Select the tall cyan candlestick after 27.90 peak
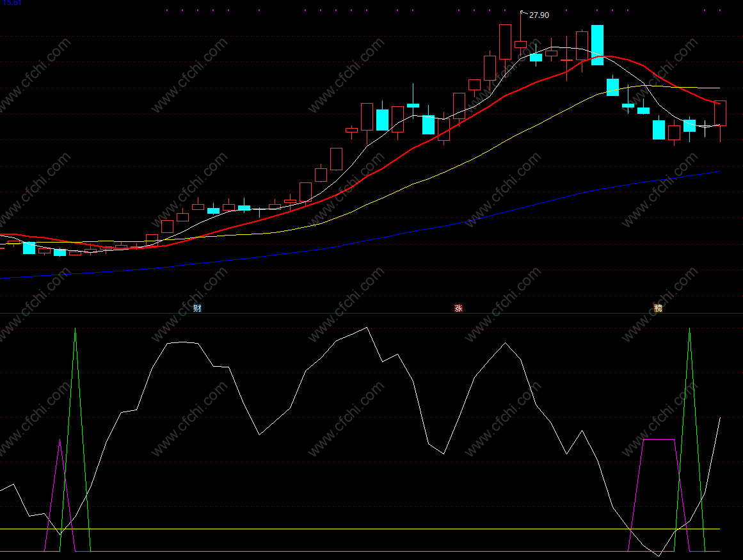The width and height of the screenshot is (743, 560). pos(597,45)
